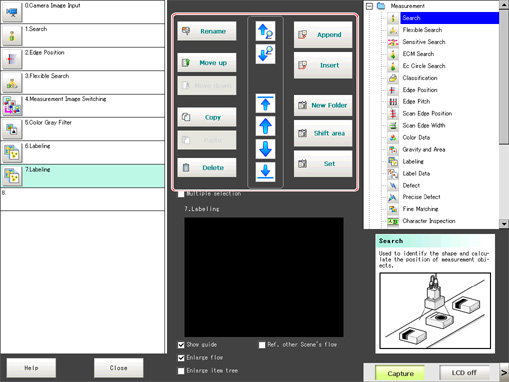This screenshot has width=509, height=382.
Task: Click search-downward arrow with magnifier icon
Action: pos(265,54)
